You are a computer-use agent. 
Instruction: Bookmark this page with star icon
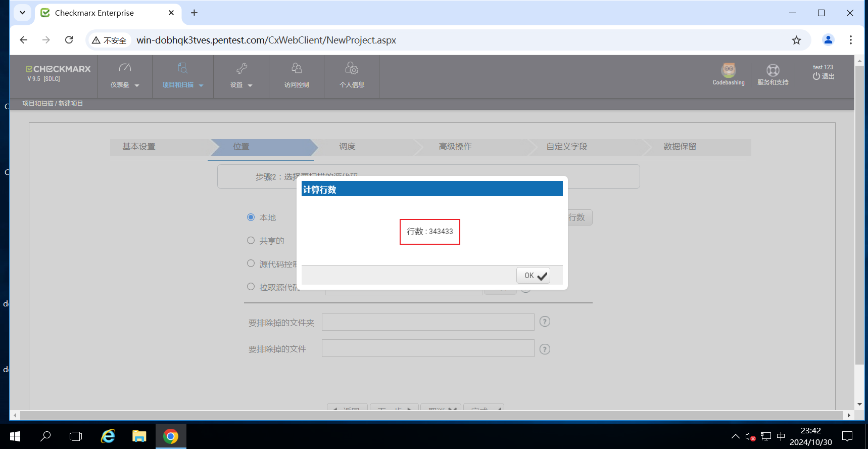(x=796, y=40)
